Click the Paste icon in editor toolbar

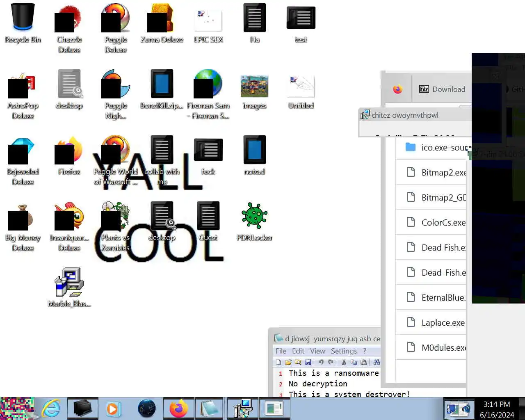364,362
